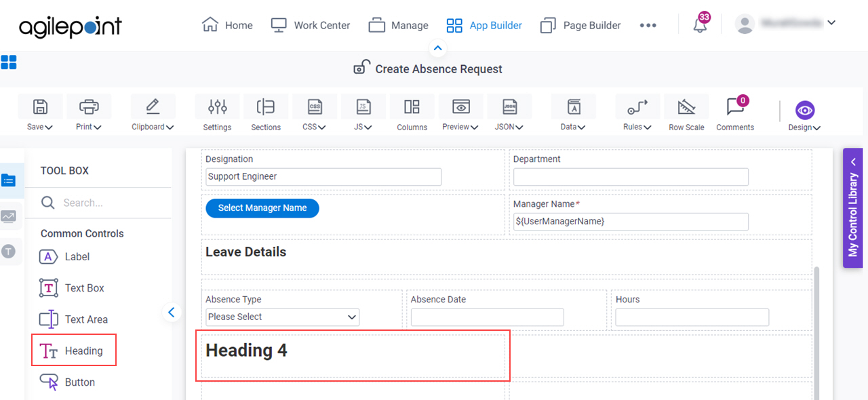Select the Leave Details heading
868x400 pixels.
245,252
